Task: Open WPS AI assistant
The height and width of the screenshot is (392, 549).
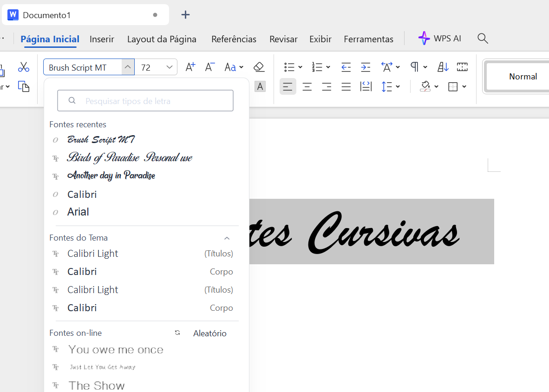Action: point(440,39)
